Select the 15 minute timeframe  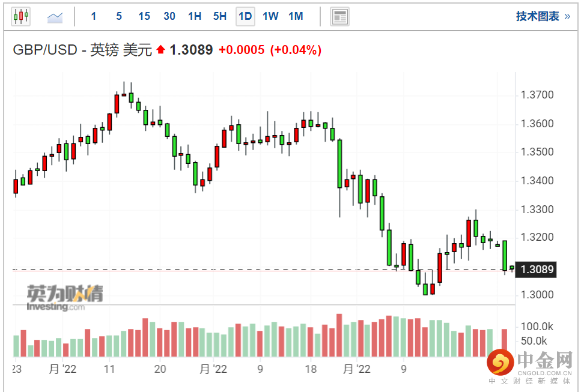click(144, 16)
